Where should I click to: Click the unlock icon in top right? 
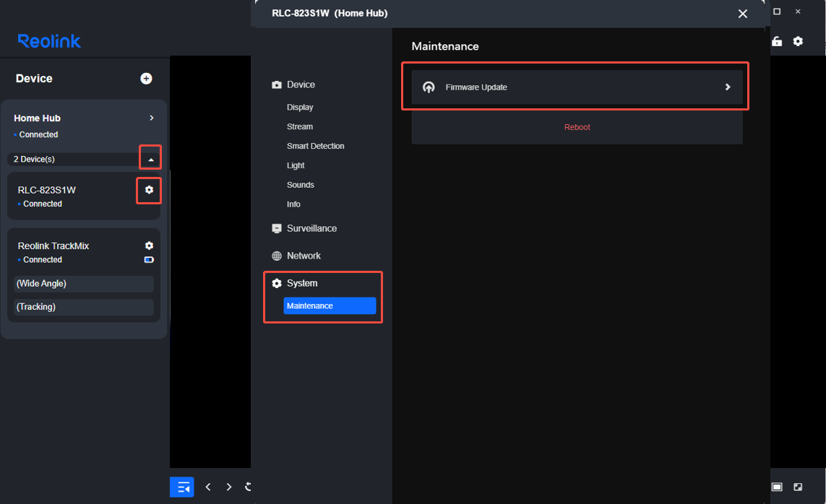(x=777, y=41)
